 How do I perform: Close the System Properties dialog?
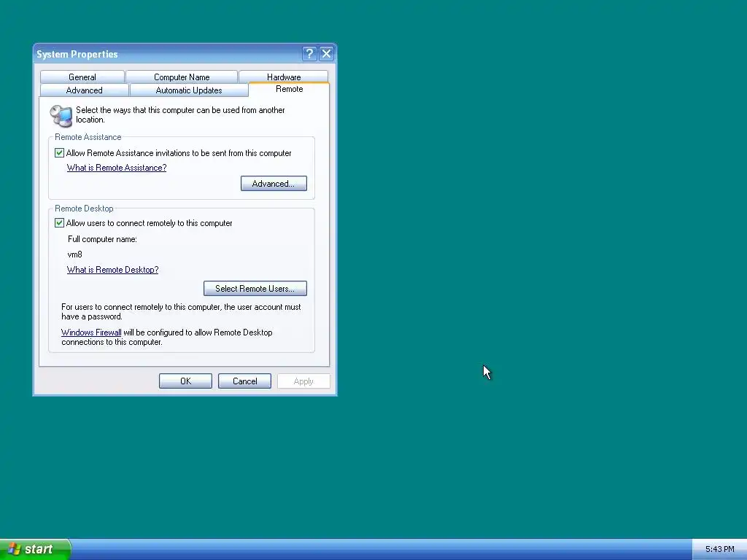click(x=326, y=54)
